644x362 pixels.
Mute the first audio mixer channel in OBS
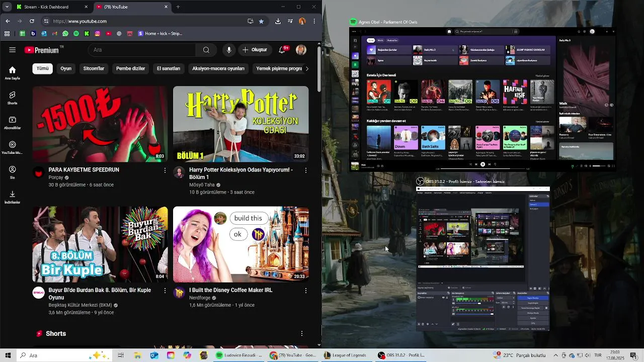[453, 303]
